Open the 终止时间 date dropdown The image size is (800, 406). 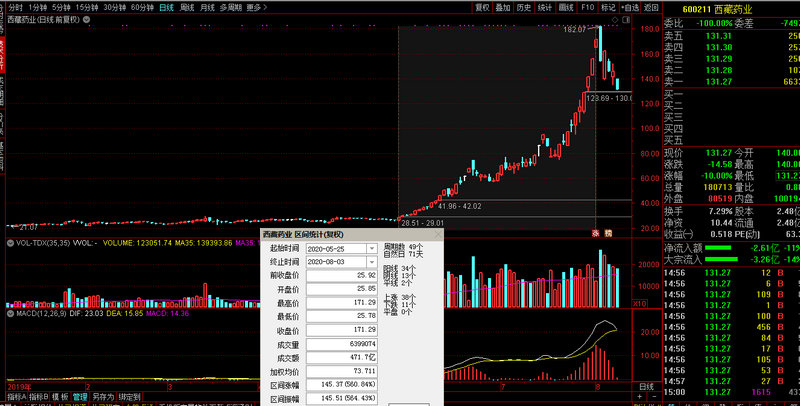[x=372, y=260]
